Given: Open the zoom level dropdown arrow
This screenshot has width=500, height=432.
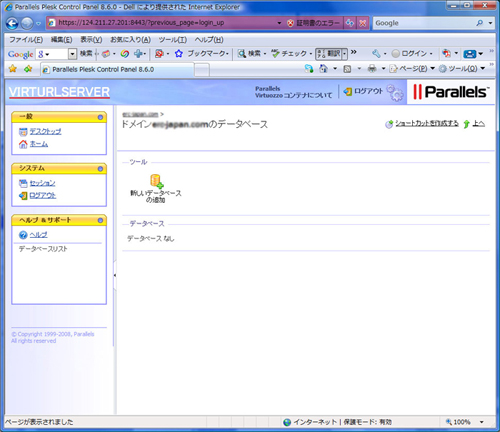Looking at the screenshot, I should (482, 422).
